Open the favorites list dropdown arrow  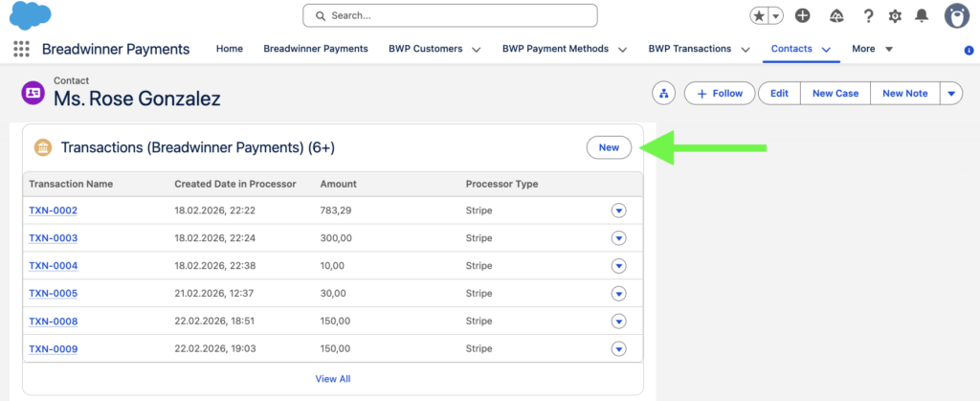click(775, 16)
